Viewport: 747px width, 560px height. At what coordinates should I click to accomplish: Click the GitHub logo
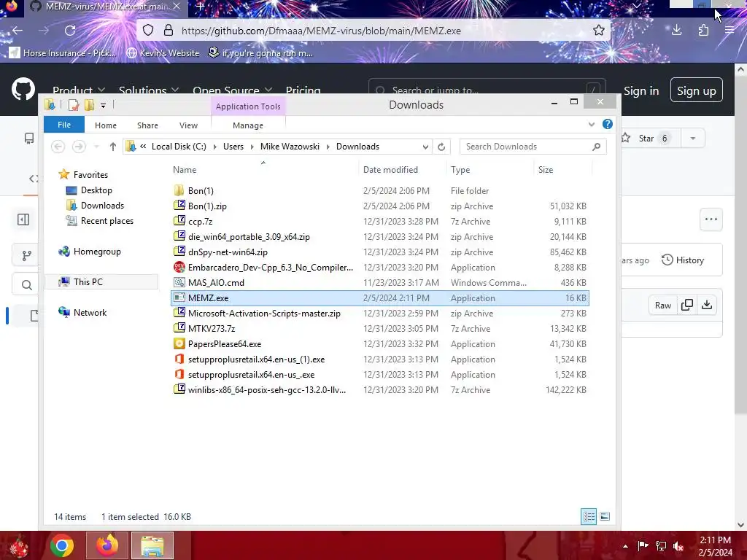[x=23, y=89]
